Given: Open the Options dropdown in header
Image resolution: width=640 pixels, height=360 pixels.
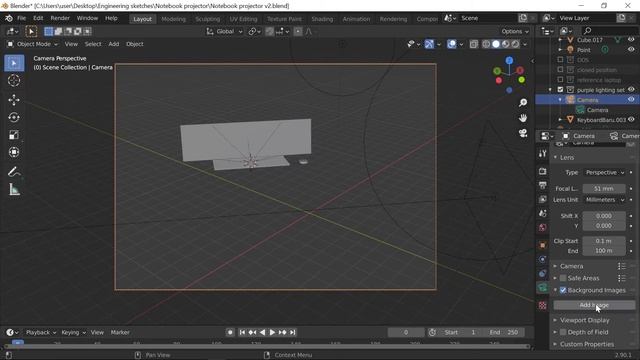Looking at the screenshot, I should pos(515,31).
